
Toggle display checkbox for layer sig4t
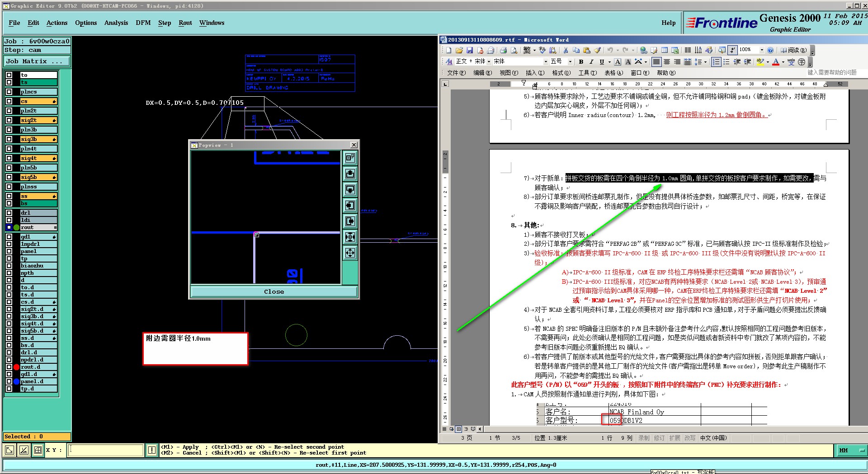click(x=9, y=158)
